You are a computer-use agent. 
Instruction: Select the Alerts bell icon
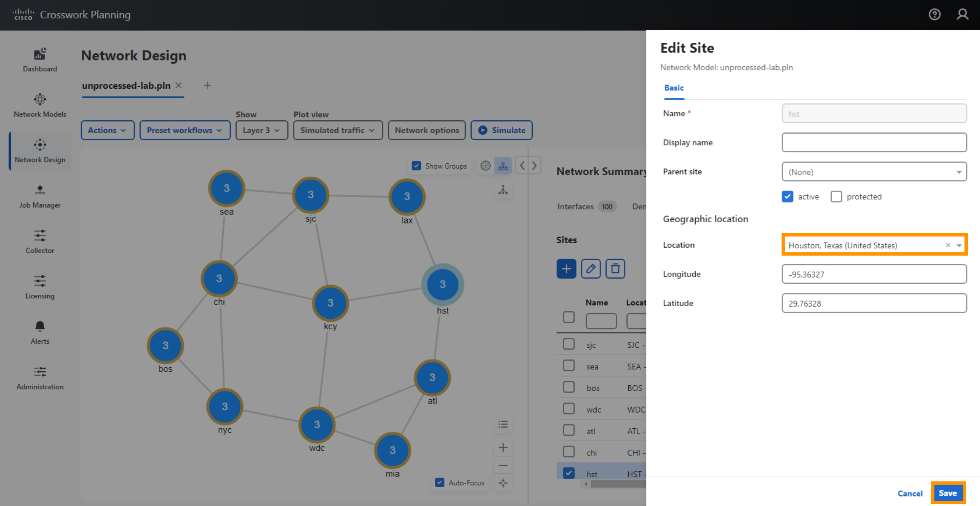coord(39,325)
